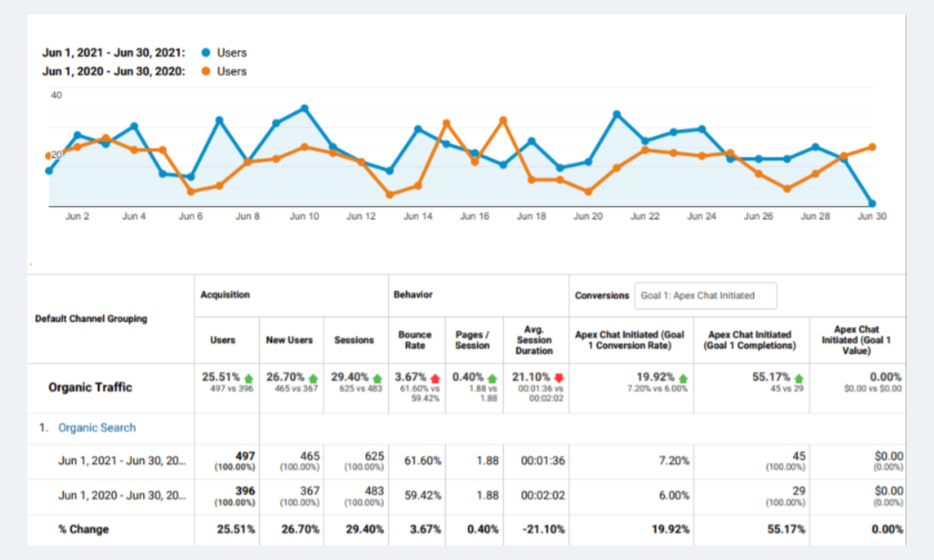The image size is (934, 560).
Task: Click the green arrow beside 55.17% completions
Action: 799,379
